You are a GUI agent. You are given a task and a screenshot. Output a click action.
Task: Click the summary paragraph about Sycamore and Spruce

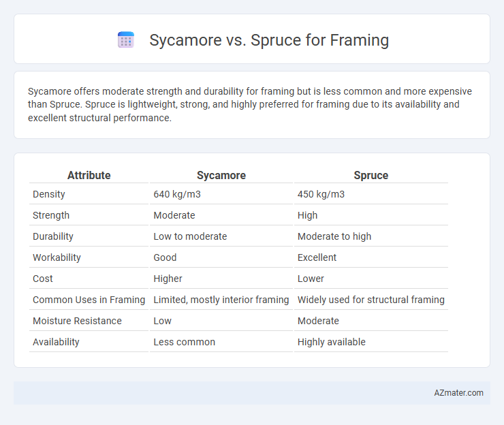pyautogui.click(x=250, y=104)
